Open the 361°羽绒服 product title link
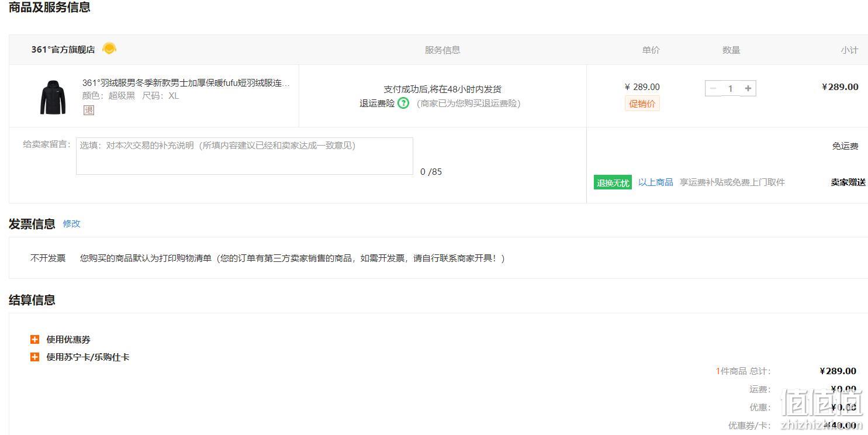This screenshot has height=435, width=868. 186,83
